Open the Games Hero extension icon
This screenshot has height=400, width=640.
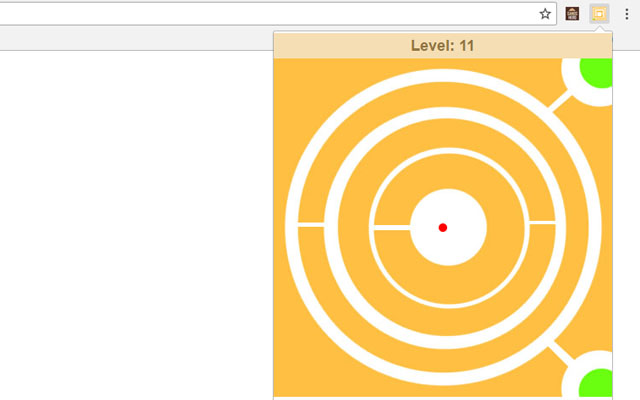coord(572,14)
